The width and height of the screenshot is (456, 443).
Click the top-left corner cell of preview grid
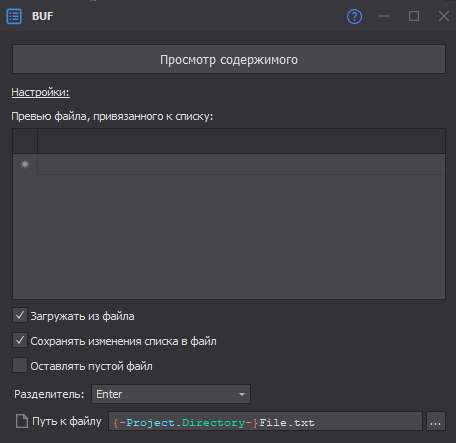click(25, 141)
